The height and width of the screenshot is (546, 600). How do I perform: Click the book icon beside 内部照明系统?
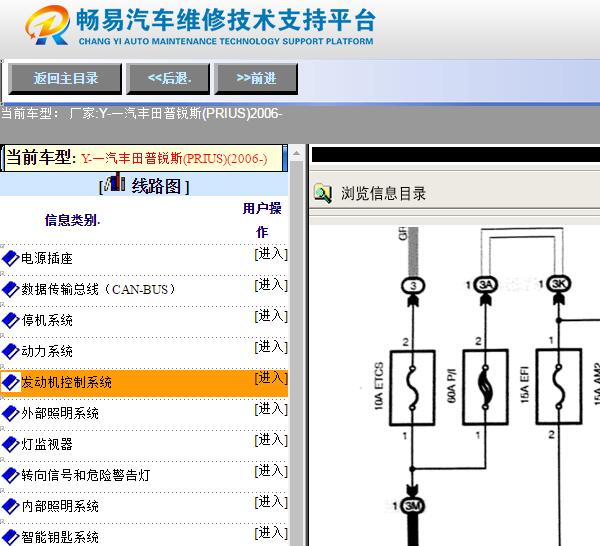coord(10,506)
